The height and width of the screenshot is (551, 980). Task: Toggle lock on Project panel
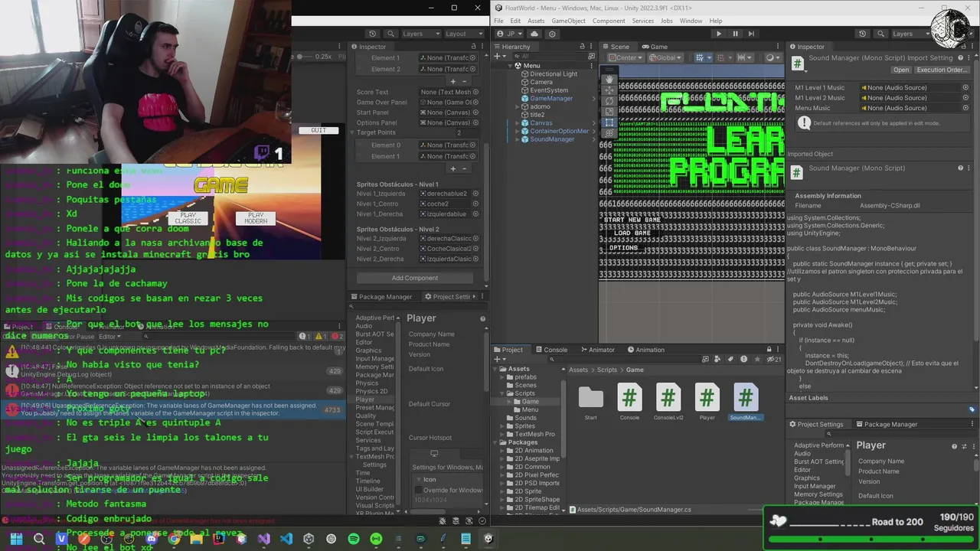pos(769,350)
